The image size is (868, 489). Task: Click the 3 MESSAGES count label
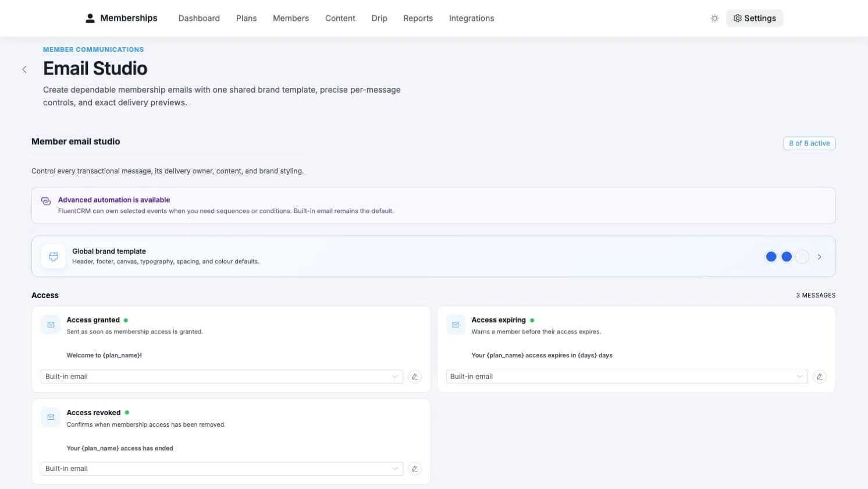816,295
